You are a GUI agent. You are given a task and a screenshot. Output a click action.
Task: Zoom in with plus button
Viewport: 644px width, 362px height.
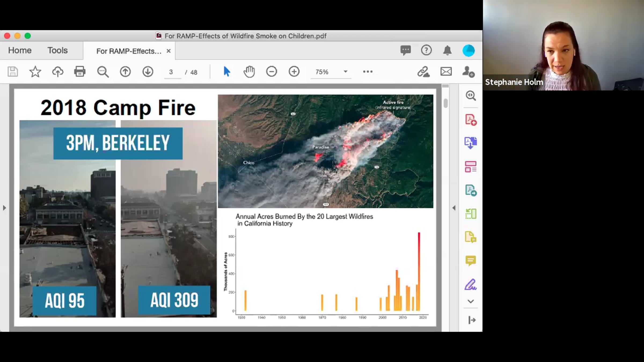294,72
